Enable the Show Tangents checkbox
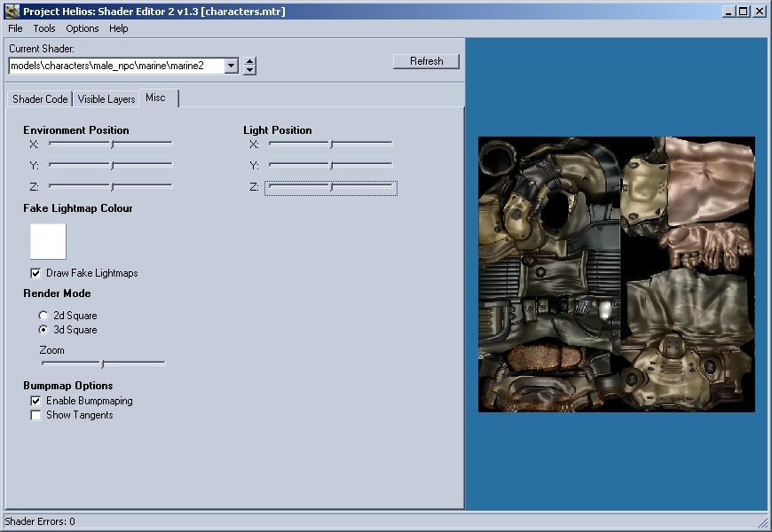Viewport: 772px width, 532px height. (36, 415)
